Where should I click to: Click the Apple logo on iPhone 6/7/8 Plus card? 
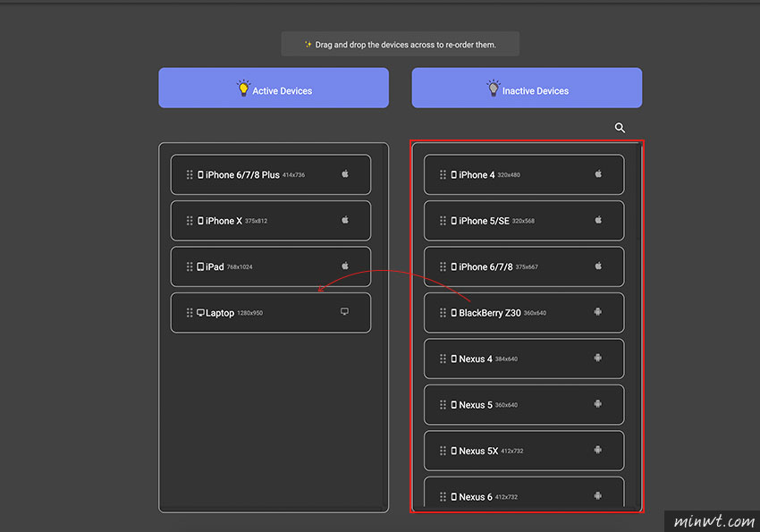[x=345, y=174]
